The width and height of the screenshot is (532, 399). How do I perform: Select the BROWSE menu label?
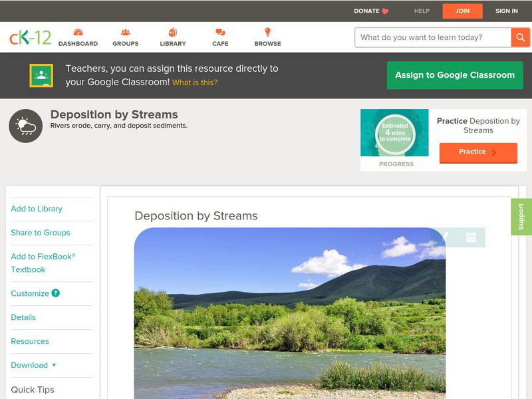[x=268, y=44]
